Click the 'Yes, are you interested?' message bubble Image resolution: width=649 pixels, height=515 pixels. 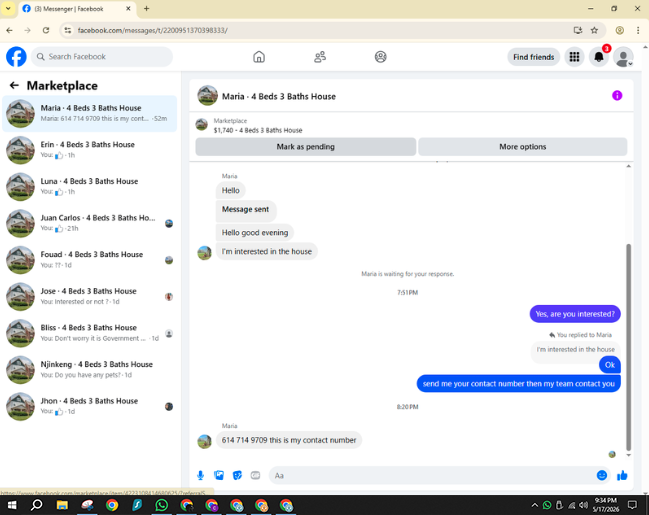(x=575, y=314)
